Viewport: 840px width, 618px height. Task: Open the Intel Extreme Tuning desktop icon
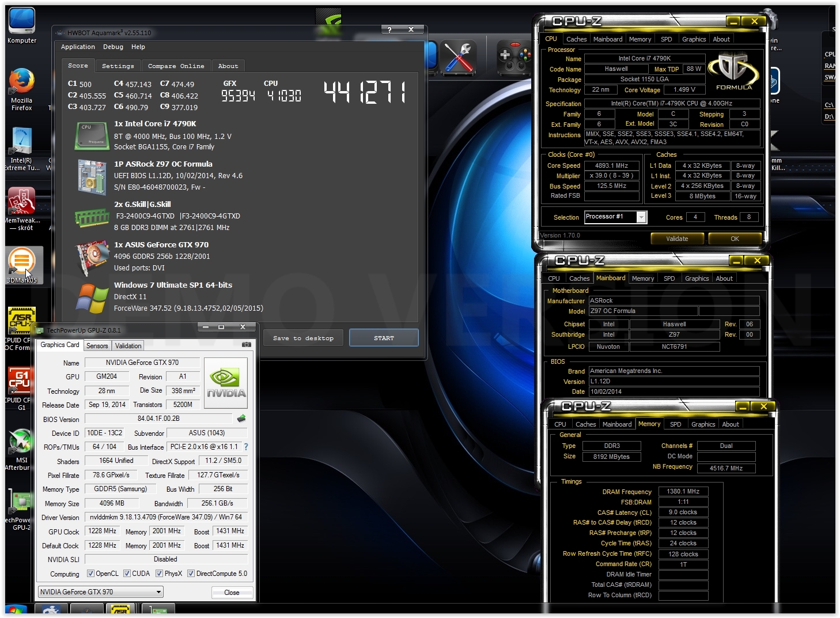pyautogui.click(x=22, y=149)
